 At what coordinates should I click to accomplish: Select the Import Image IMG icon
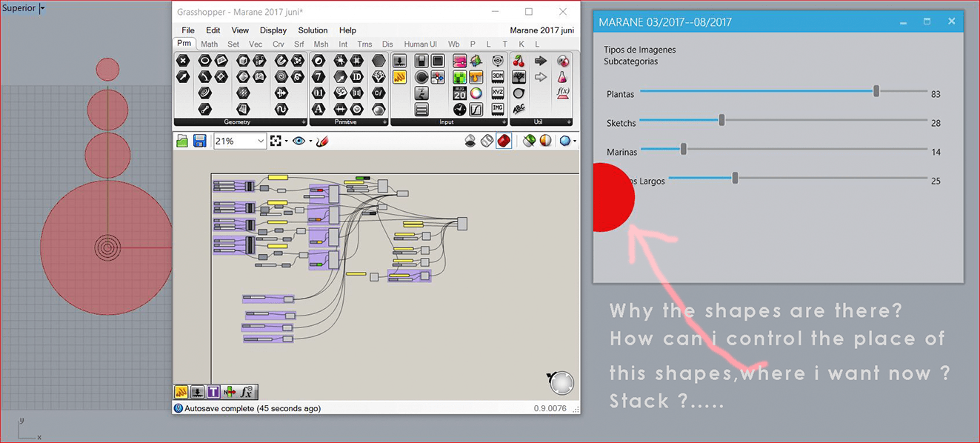pos(498,110)
